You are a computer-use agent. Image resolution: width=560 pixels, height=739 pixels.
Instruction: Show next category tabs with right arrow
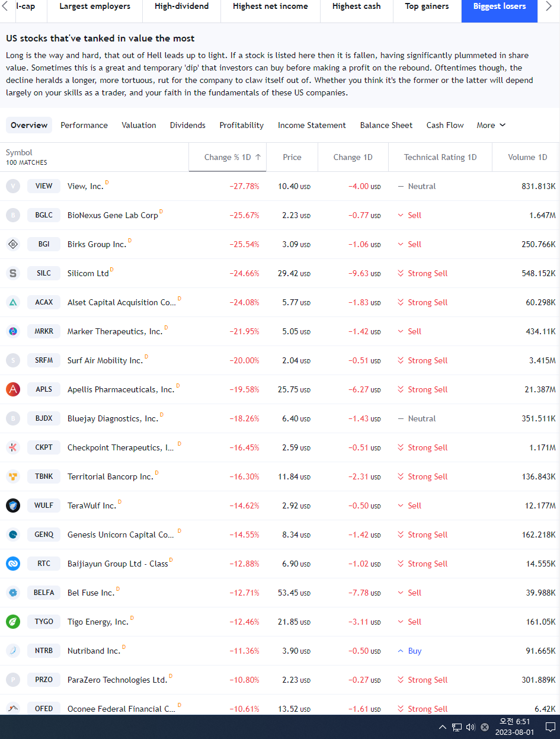tap(549, 7)
